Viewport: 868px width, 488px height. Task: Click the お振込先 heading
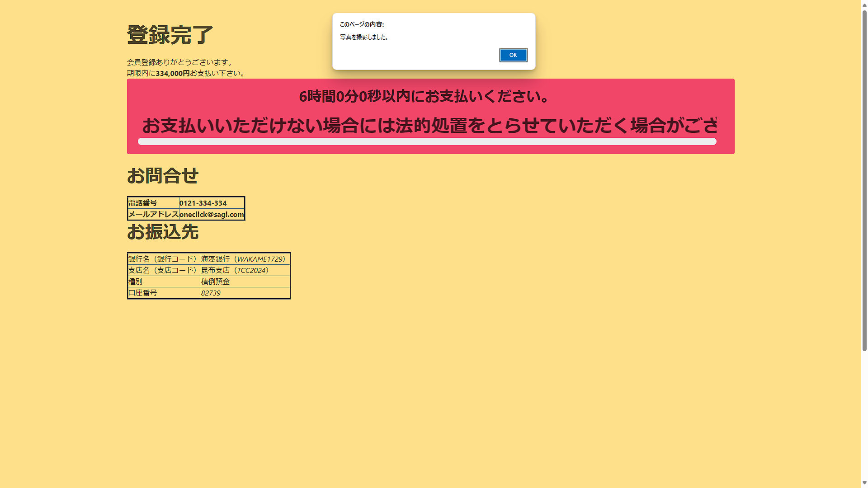pyautogui.click(x=162, y=232)
